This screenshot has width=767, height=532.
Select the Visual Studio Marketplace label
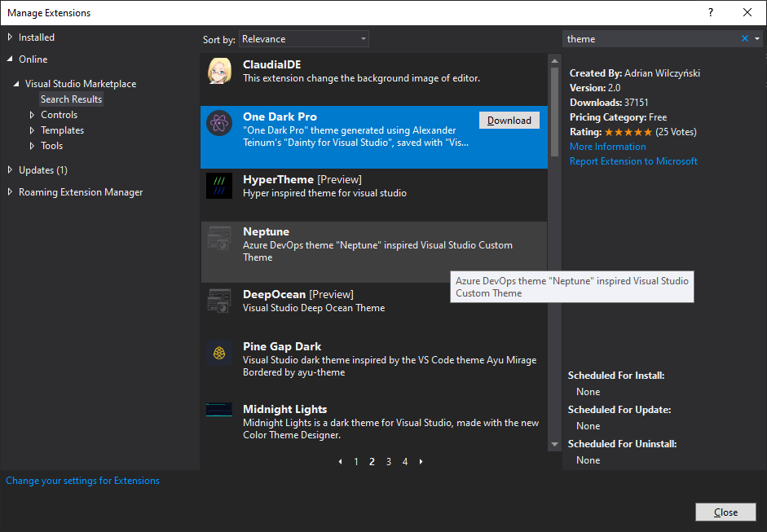pyautogui.click(x=81, y=84)
